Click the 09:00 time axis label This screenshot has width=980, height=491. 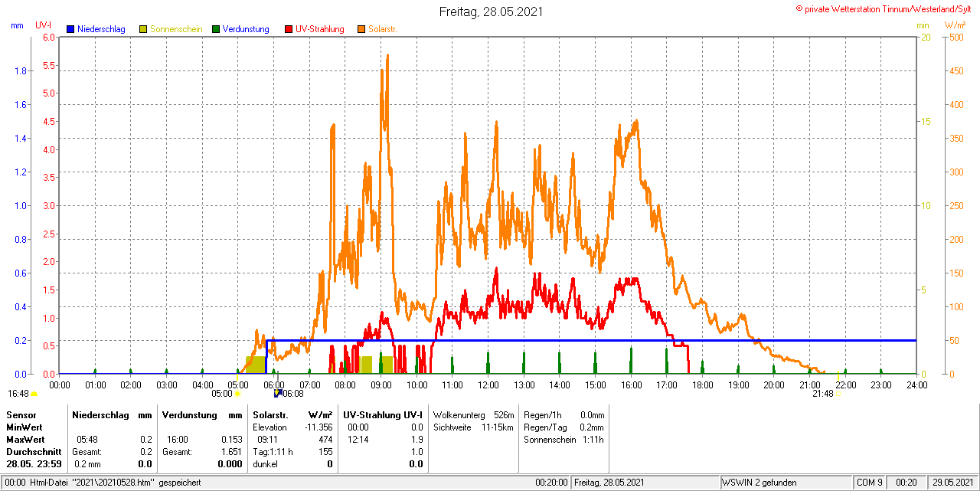point(381,385)
